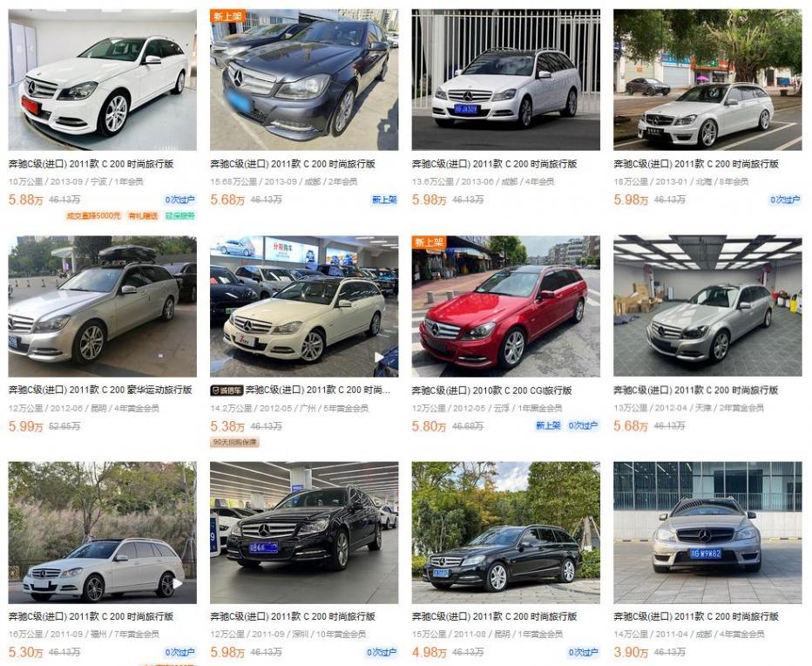The height and width of the screenshot is (666, 812).
Task: Open the C 200 豪华运动旅行版 title link
Action: (100, 390)
